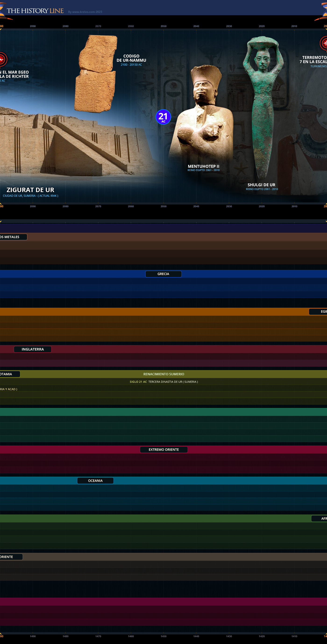Click RENACIMIENTO SUMERIO period bar text
This screenshot has height=644, width=327.
[164, 374]
